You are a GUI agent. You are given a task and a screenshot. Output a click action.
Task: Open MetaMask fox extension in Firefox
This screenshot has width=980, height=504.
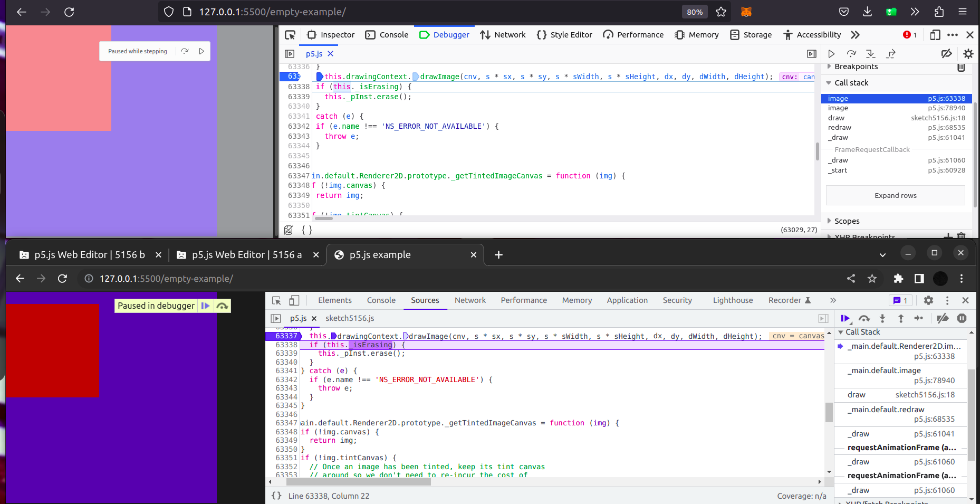[746, 12]
